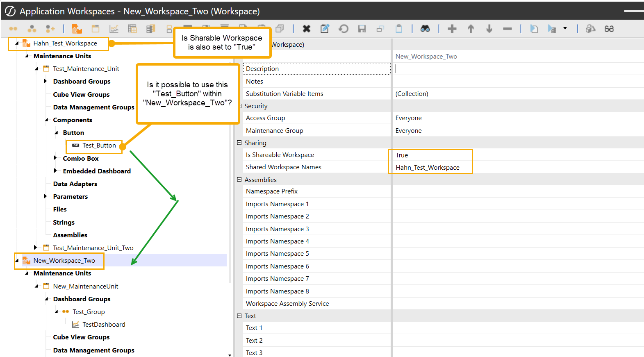Select Test_Button in the component tree
The image size is (644, 357).
tap(99, 146)
